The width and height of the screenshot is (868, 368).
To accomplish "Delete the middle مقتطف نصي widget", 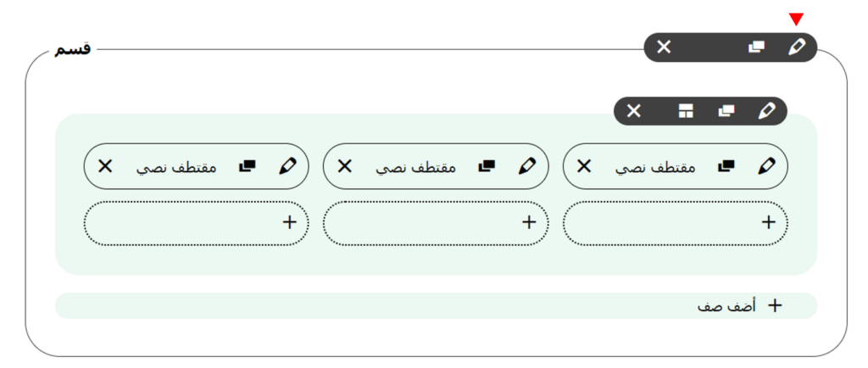I will (x=345, y=166).
